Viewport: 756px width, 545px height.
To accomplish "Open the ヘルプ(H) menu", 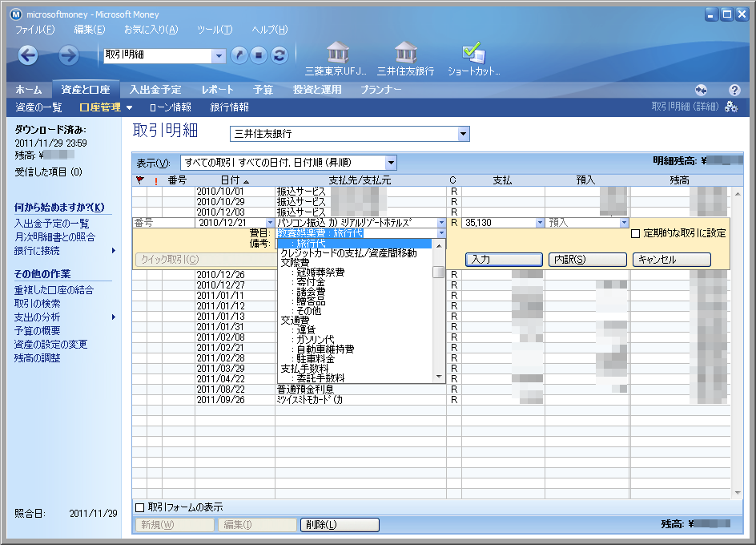I will (x=270, y=30).
